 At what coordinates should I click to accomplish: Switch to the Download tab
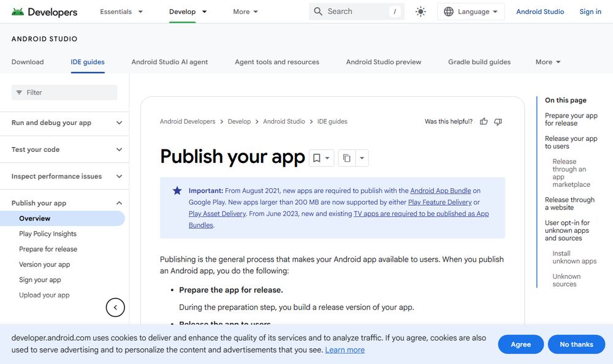click(28, 62)
